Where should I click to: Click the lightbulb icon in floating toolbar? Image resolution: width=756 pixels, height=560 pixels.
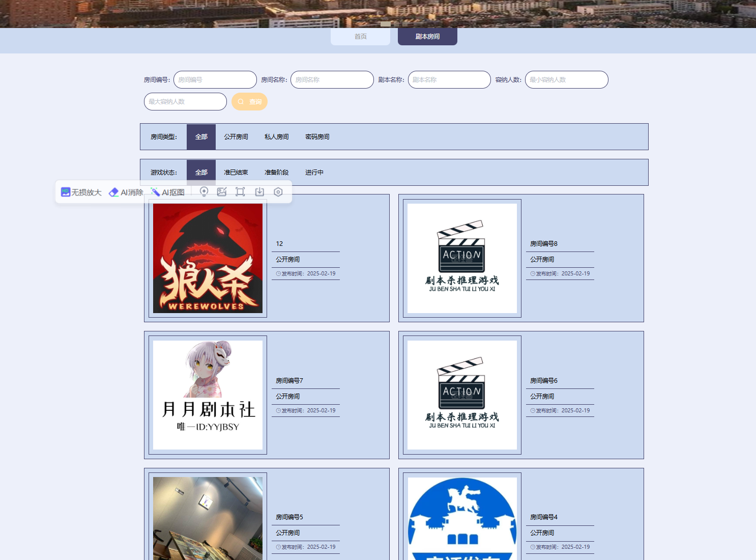pos(204,192)
